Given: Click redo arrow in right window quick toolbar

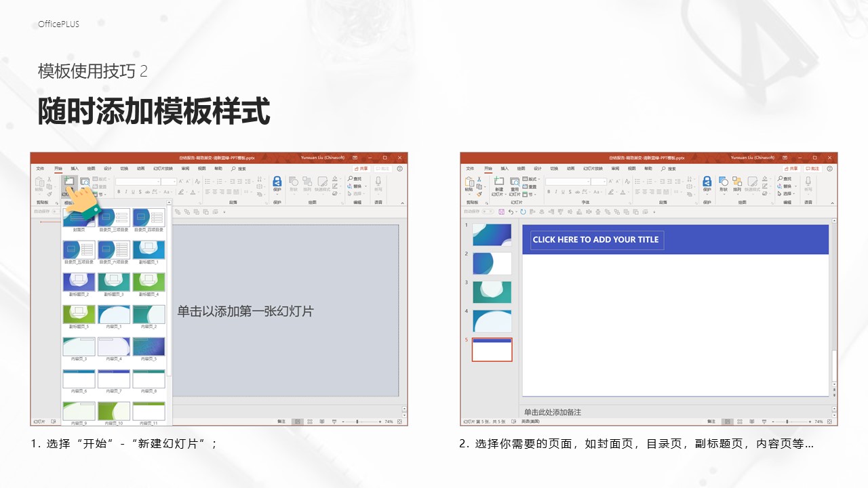Looking at the screenshot, I should [523, 211].
